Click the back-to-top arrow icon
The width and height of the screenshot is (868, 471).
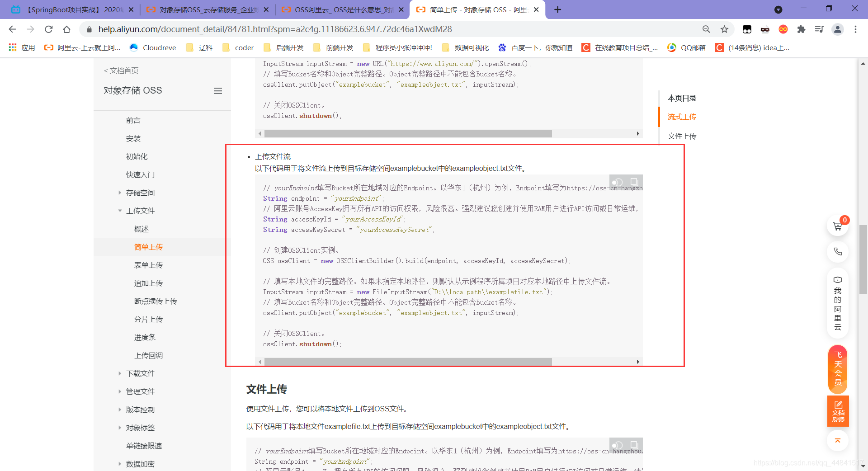tap(838, 440)
